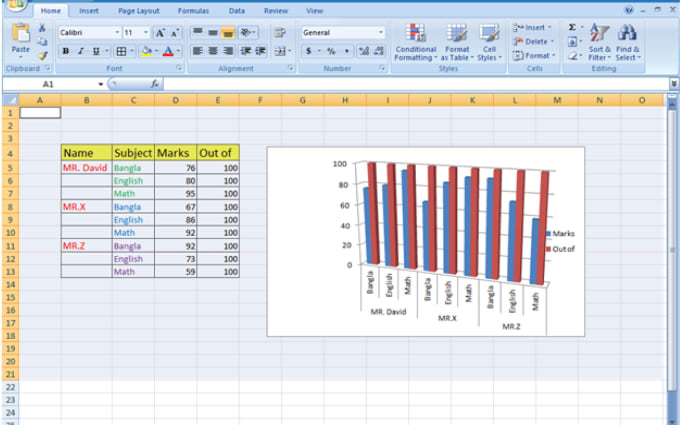Open the Calibri font name dropdown
Viewport: 680px width, 425px height.
pyautogui.click(x=117, y=33)
